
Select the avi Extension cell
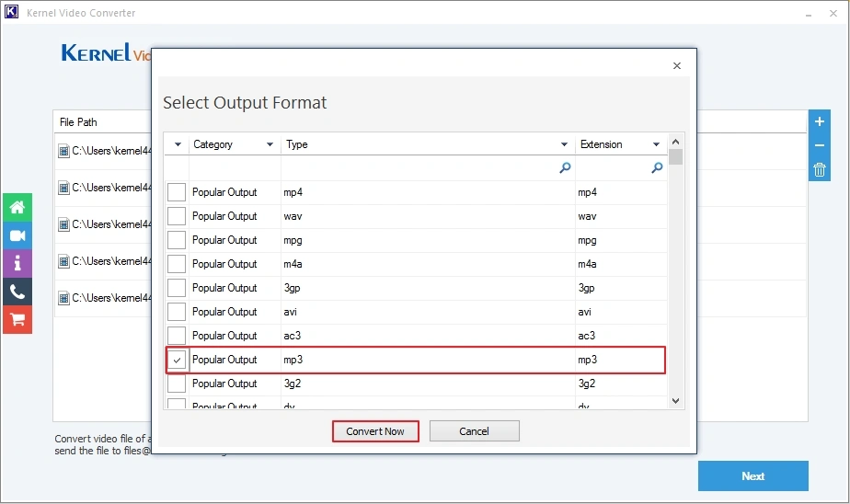[x=621, y=311]
